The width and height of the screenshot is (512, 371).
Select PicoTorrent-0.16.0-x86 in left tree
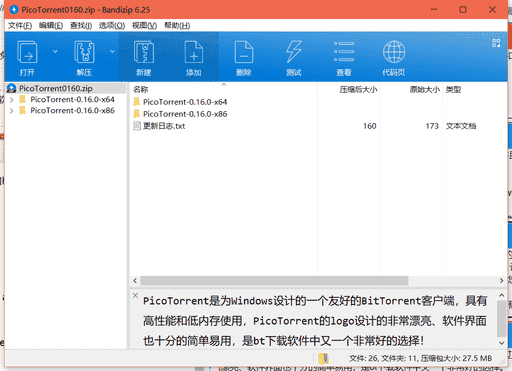pyautogui.click(x=72, y=111)
